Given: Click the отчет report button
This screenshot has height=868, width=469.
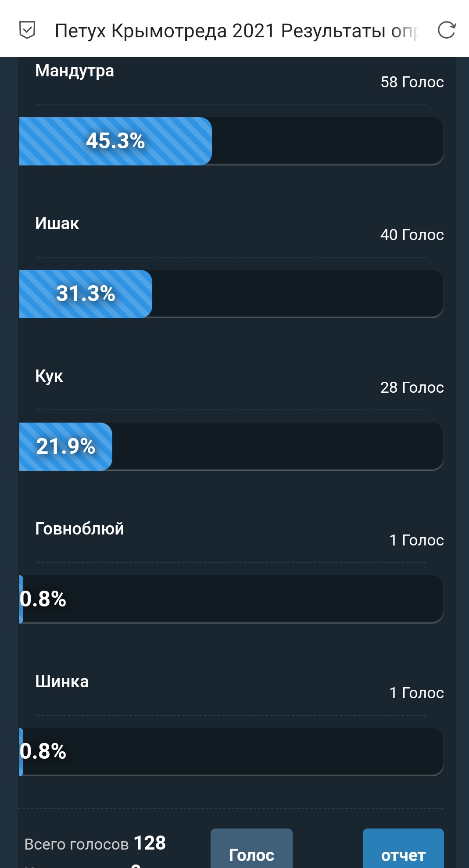Looking at the screenshot, I should pyautogui.click(x=403, y=848).
